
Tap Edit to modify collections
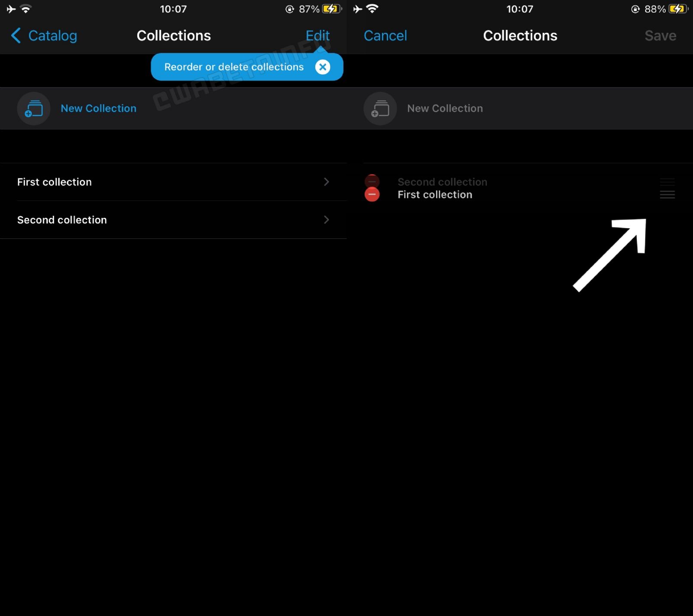point(317,36)
